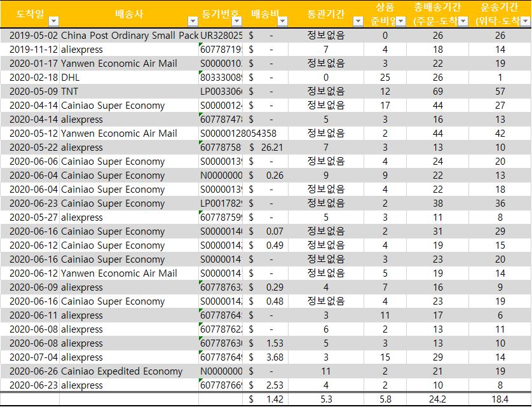Select preparation days value 15
Image resolution: width=532 pixels, height=407 pixels.
pyautogui.click(x=385, y=357)
